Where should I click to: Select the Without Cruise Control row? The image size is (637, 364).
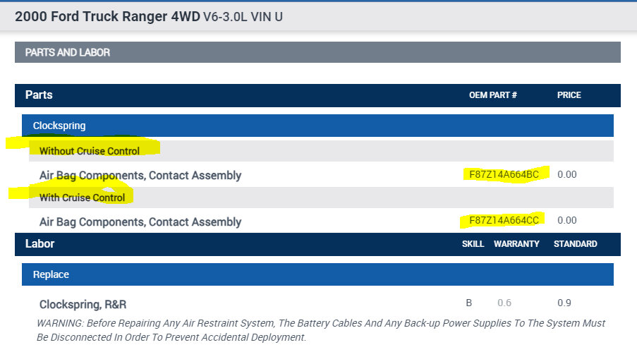pyautogui.click(x=90, y=151)
